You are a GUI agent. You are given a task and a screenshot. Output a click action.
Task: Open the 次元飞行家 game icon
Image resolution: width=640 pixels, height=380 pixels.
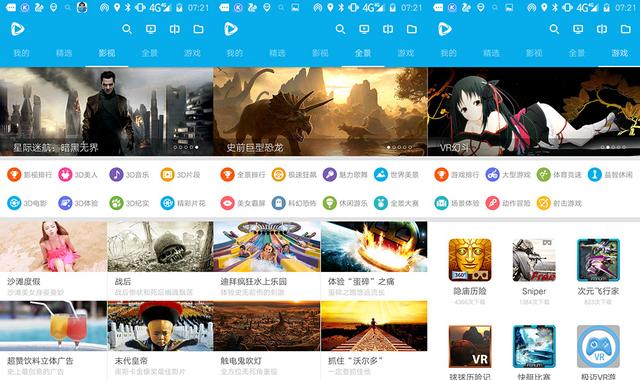point(598,260)
